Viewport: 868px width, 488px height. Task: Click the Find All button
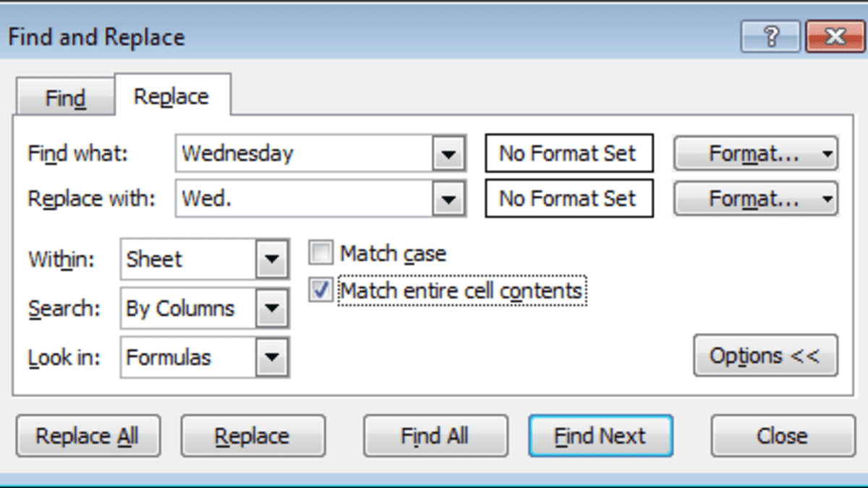pyautogui.click(x=435, y=435)
